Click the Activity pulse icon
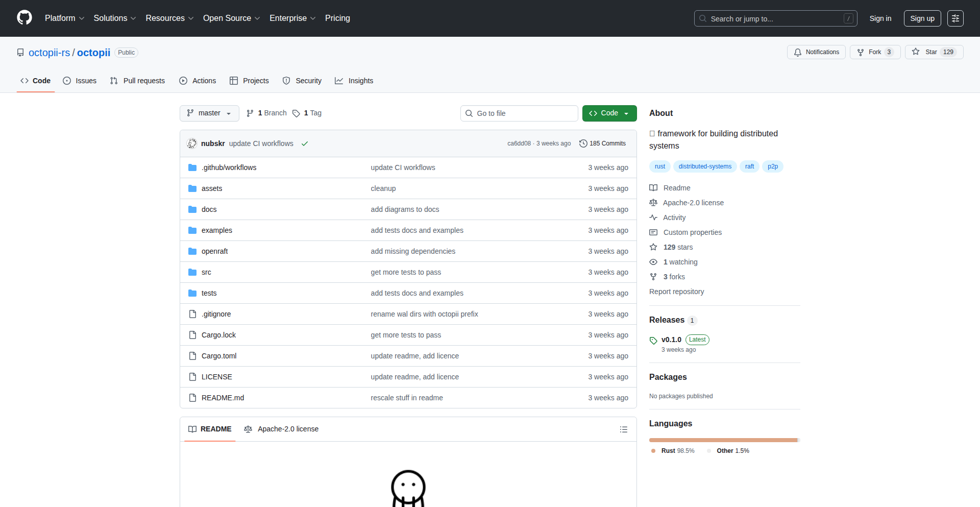Image resolution: width=980 pixels, height=507 pixels. (x=653, y=218)
